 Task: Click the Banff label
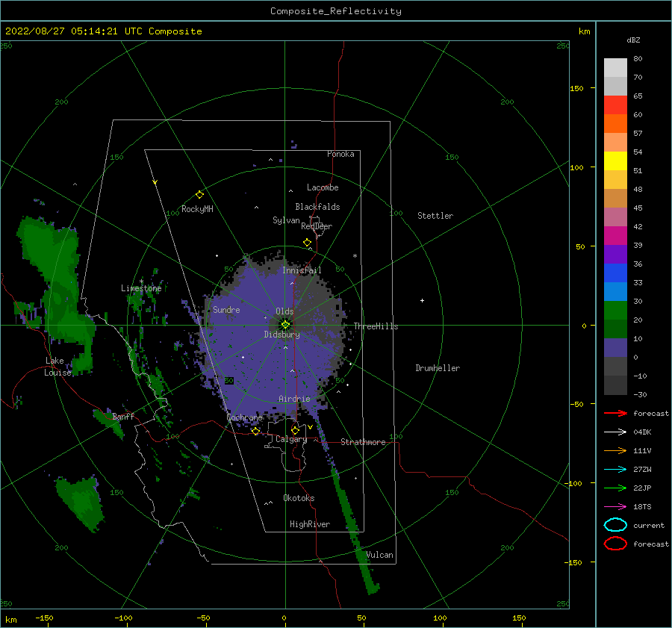tap(123, 416)
